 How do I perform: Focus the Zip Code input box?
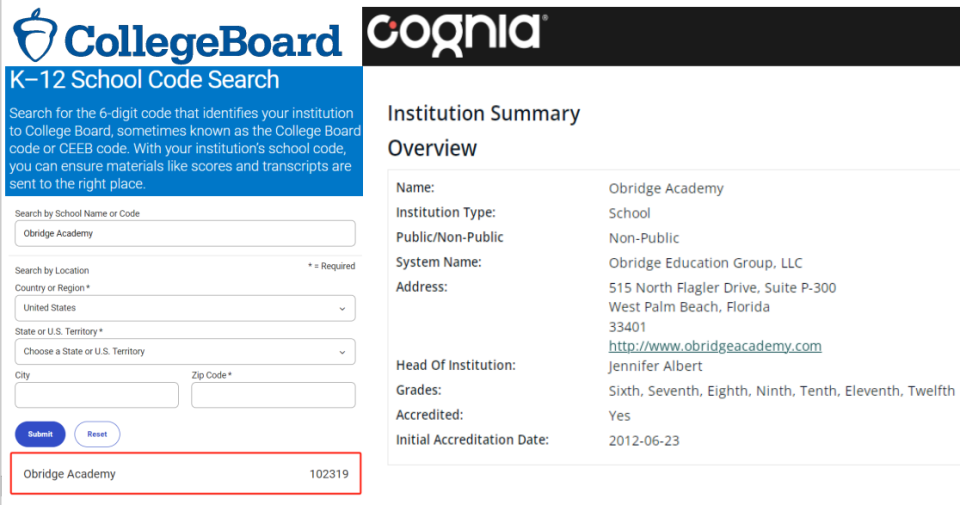[x=273, y=395]
